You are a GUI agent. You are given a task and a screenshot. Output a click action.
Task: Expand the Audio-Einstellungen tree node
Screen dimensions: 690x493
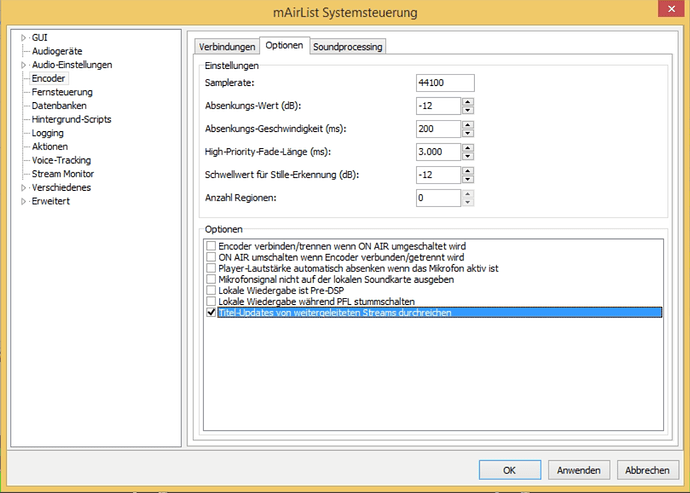(x=23, y=64)
